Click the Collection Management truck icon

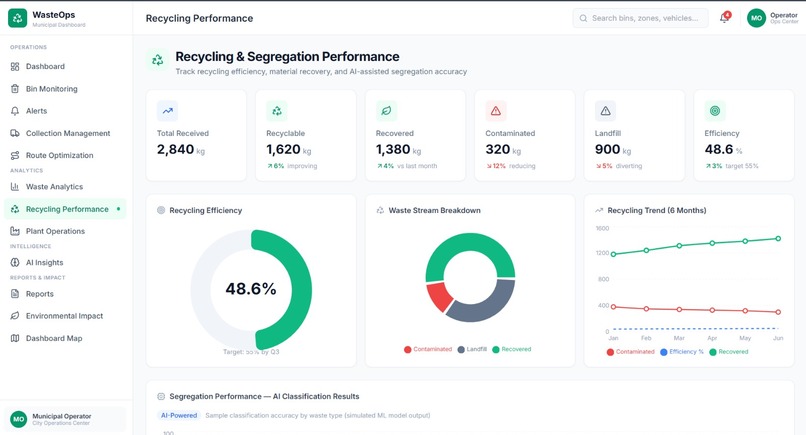point(15,133)
